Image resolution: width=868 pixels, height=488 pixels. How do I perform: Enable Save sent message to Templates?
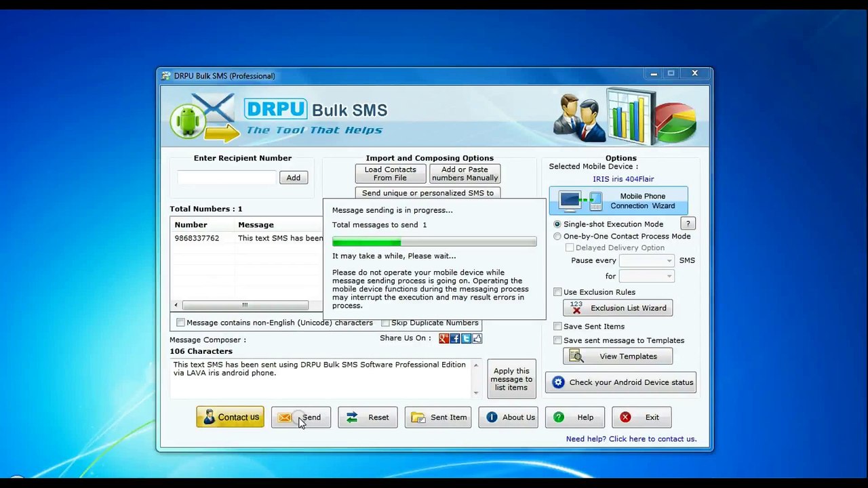point(557,341)
